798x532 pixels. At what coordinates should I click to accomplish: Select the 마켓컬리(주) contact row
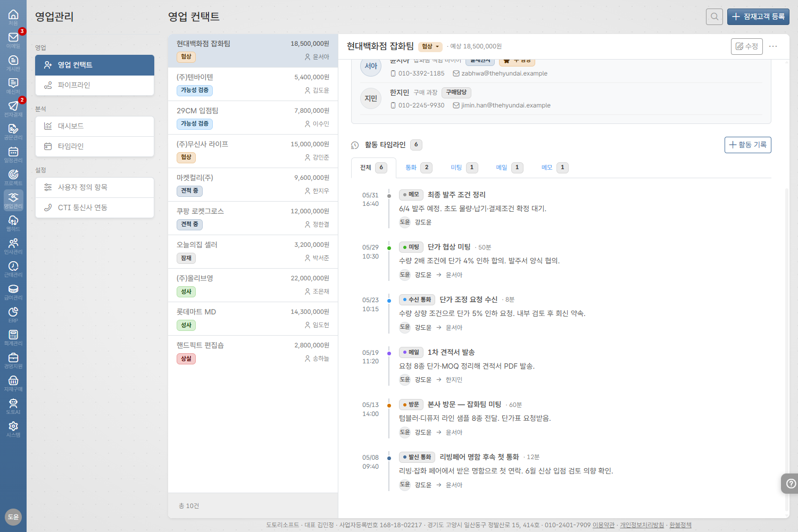point(253,185)
